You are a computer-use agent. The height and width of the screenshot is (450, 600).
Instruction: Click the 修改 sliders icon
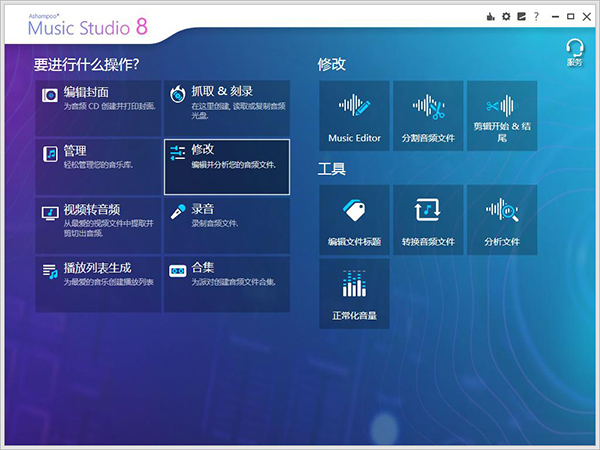coord(178,153)
